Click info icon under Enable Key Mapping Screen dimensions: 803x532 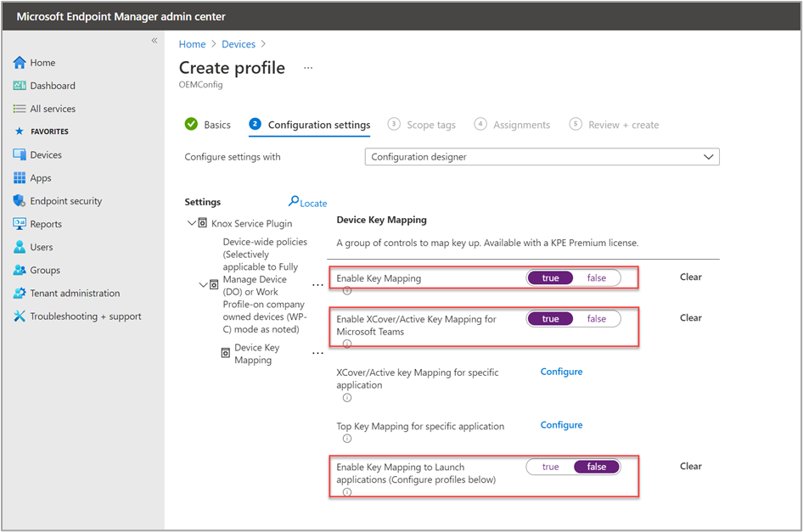tap(347, 290)
